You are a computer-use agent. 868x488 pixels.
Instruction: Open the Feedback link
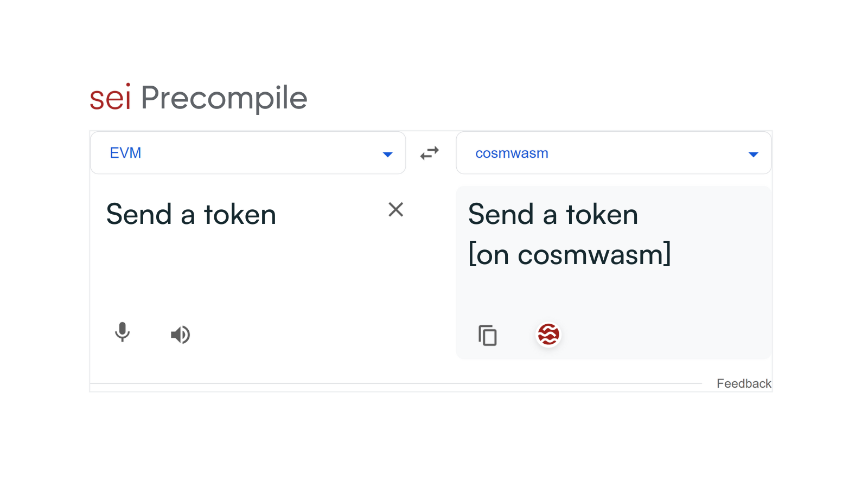744,383
